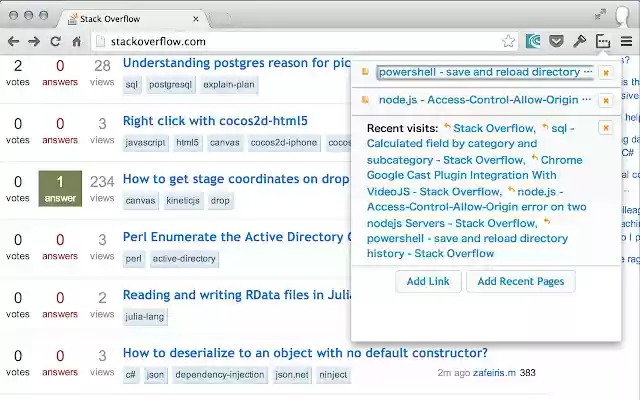Image resolution: width=640 pixels, height=400 pixels.
Task: Open the saved powershell save and reload directory link
Action: pos(485,72)
